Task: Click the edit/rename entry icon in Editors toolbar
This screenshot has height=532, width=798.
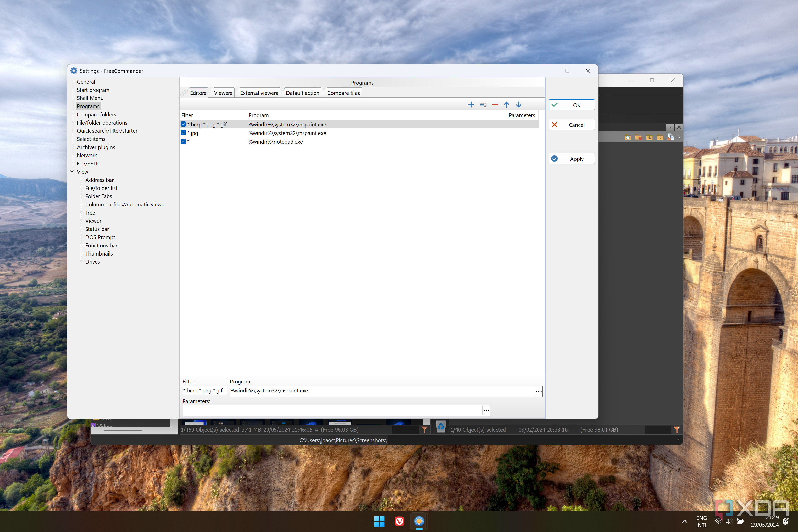Action: pyautogui.click(x=483, y=105)
